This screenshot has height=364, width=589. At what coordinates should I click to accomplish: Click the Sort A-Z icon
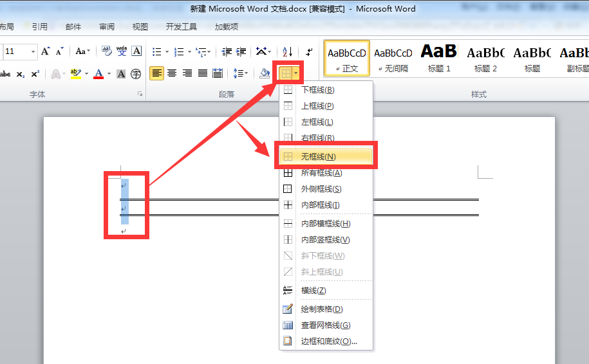click(287, 52)
